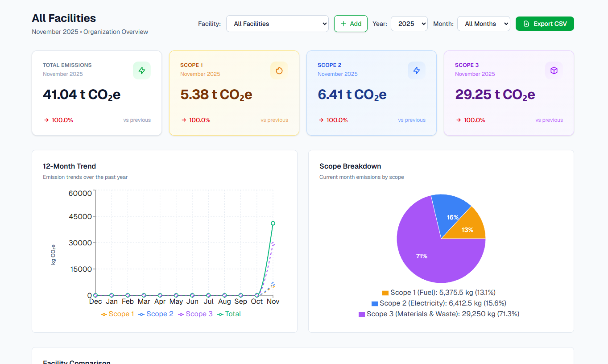Click the Export CSV button
The image size is (608, 364).
545,23
